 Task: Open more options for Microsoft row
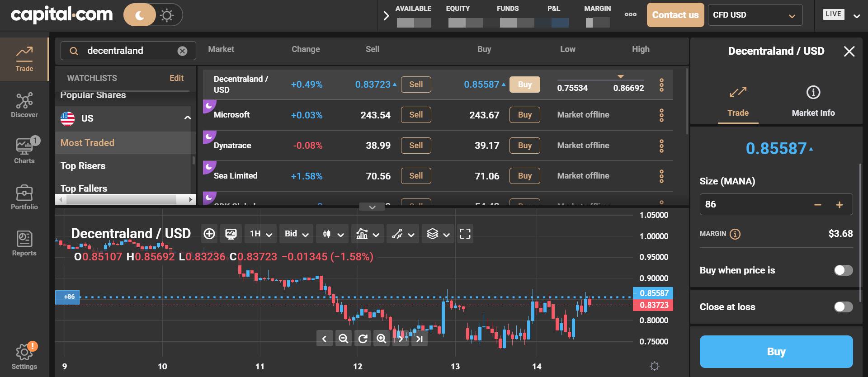click(x=661, y=115)
